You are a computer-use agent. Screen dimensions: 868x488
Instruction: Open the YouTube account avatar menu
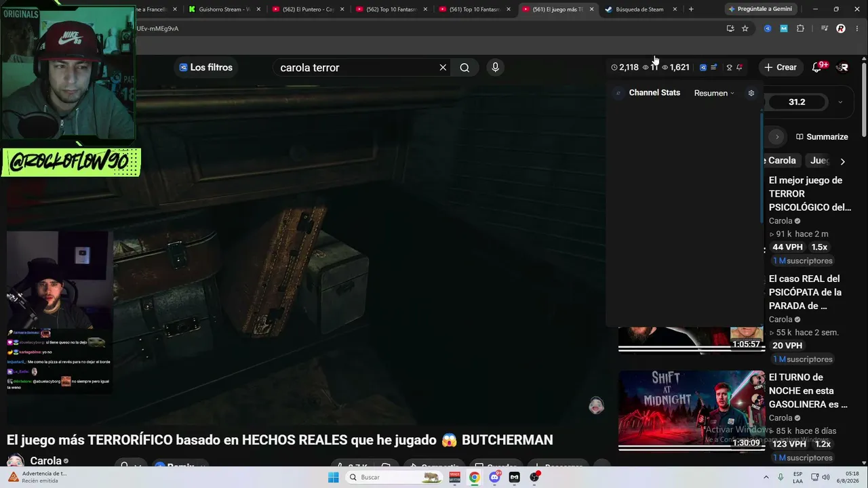843,67
